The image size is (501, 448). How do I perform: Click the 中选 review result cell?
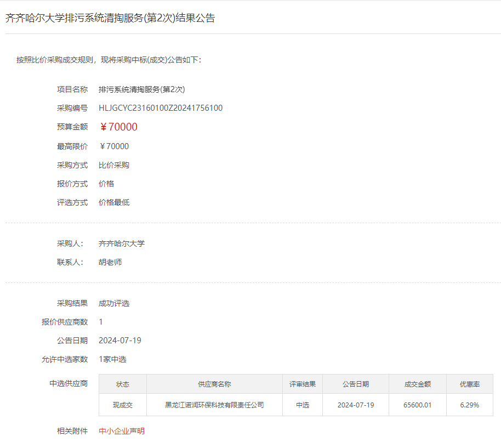pyautogui.click(x=303, y=405)
